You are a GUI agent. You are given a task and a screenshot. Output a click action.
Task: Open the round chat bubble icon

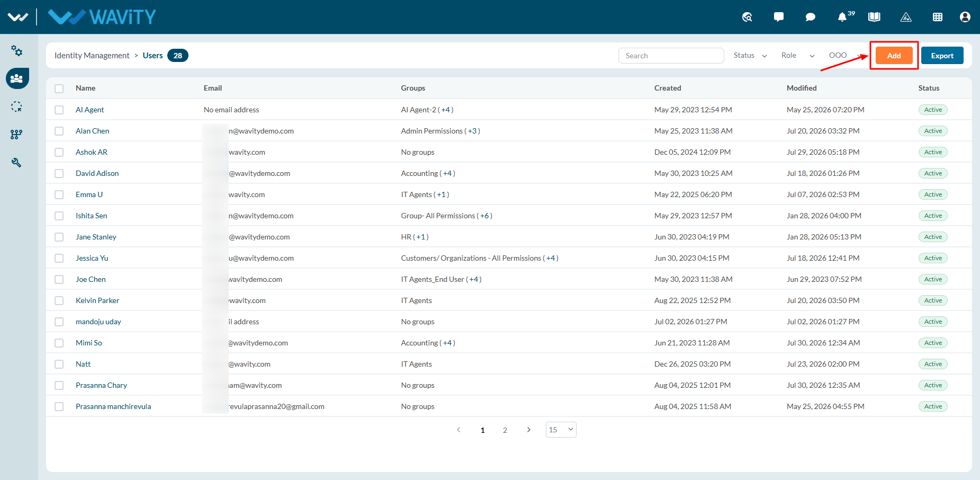tap(811, 17)
